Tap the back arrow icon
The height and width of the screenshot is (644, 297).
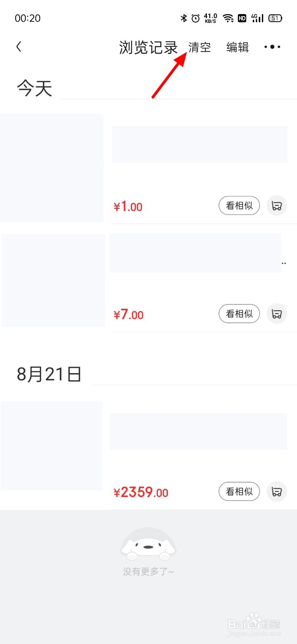click(19, 47)
